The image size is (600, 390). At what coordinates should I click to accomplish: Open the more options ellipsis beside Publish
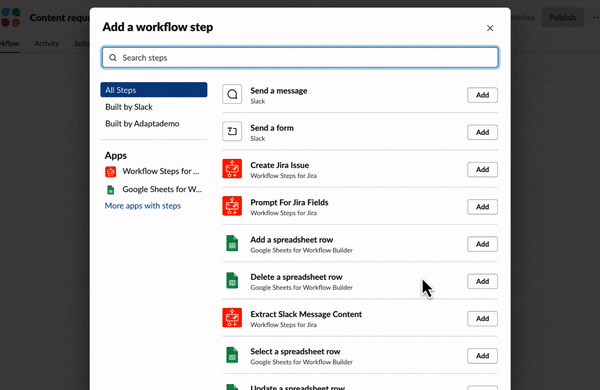(596, 18)
